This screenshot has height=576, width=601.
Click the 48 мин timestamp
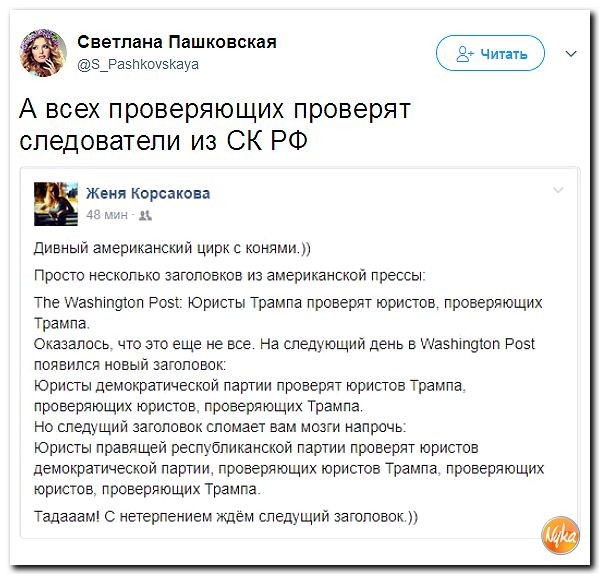[x=107, y=215]
